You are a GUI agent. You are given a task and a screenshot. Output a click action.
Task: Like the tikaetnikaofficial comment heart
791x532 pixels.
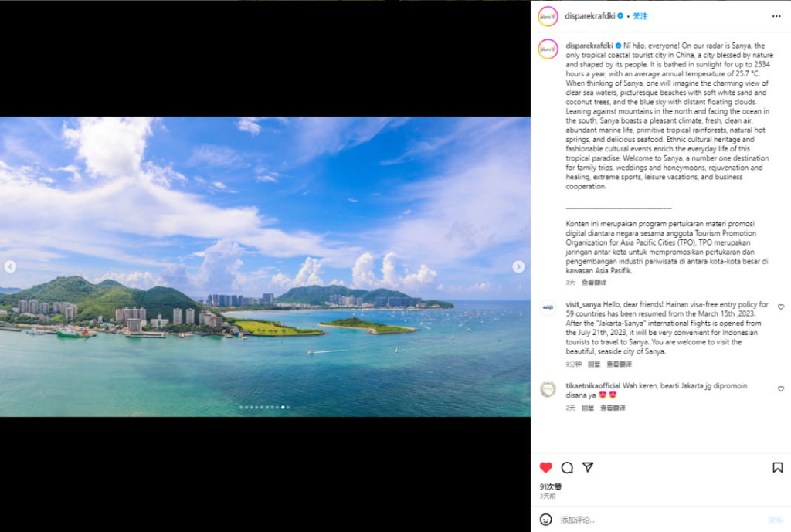click(x=780, y=388)
